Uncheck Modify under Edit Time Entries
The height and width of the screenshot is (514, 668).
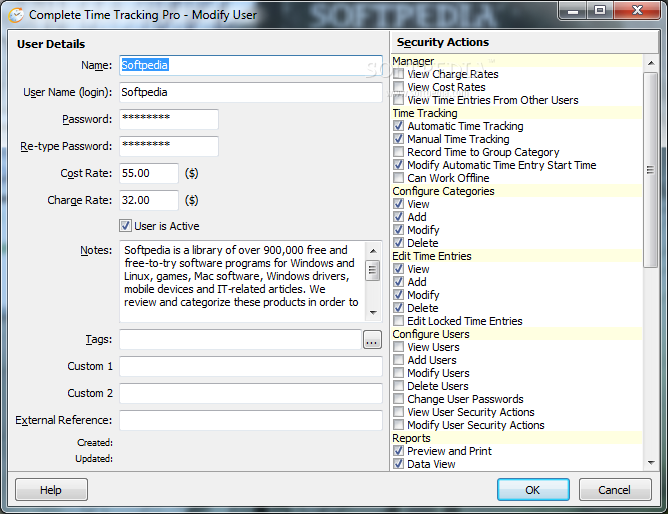pos(398,295)
